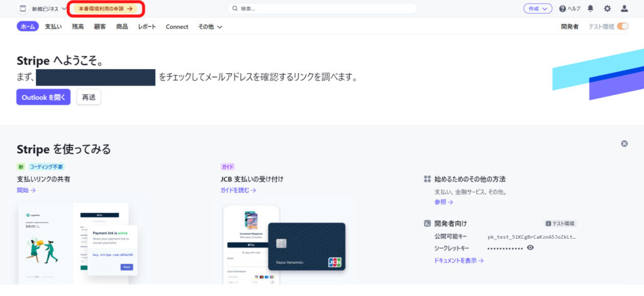The image size is (644, 296).
Task: Click the business account icon beside 新規ビジネス
Action: 23,9
